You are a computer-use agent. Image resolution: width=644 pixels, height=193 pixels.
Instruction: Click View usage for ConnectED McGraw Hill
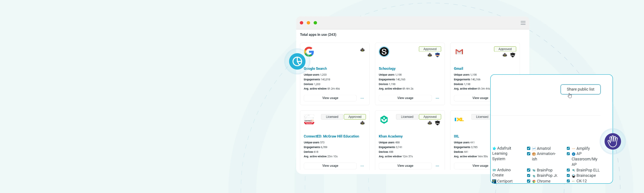[x=330, y=166]
